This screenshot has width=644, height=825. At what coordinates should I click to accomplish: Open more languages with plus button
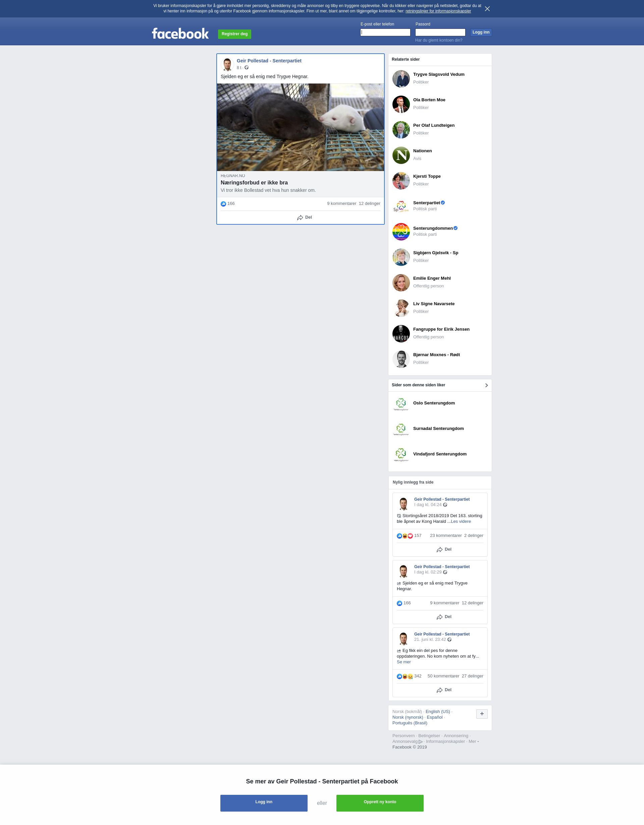tap(482, 714)
